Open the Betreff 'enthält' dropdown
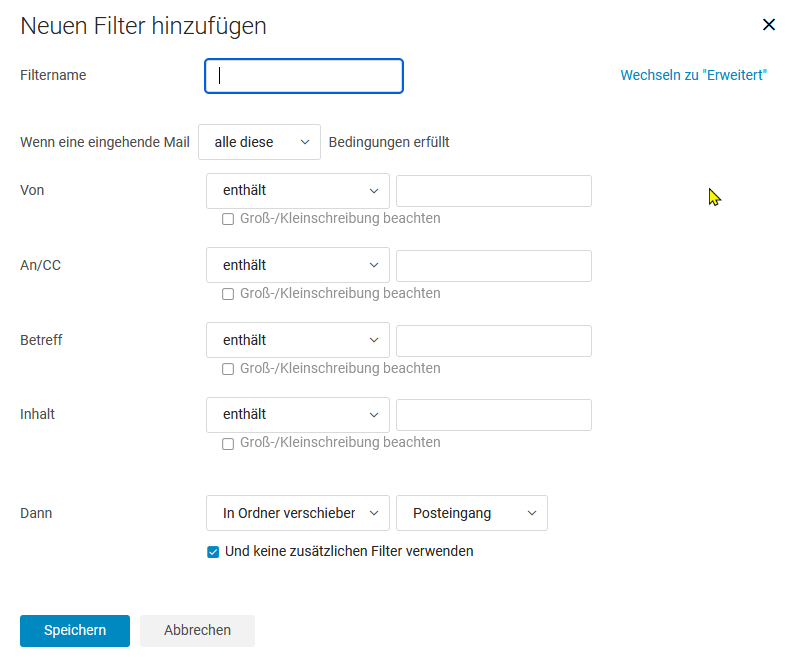The height and width of the screenshot is (661, 791). pos(298,340)
